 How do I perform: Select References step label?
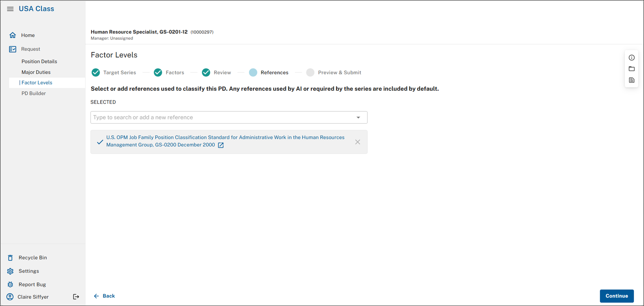(x=274, y=73)
